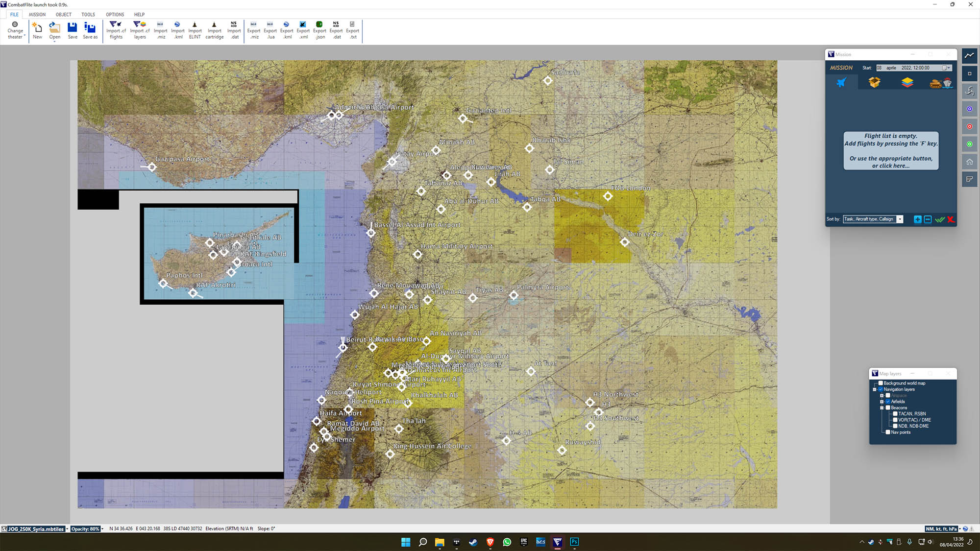This screenshot has width=980, height=551.
Task: Click the Opacity: 80% control in status bar
Action: pos(85,529)
